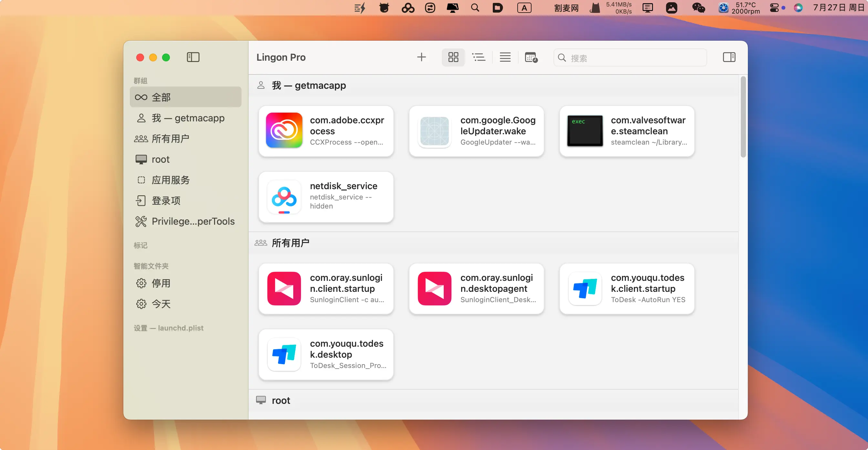Switch to grid icon view

tap(453, 57)
